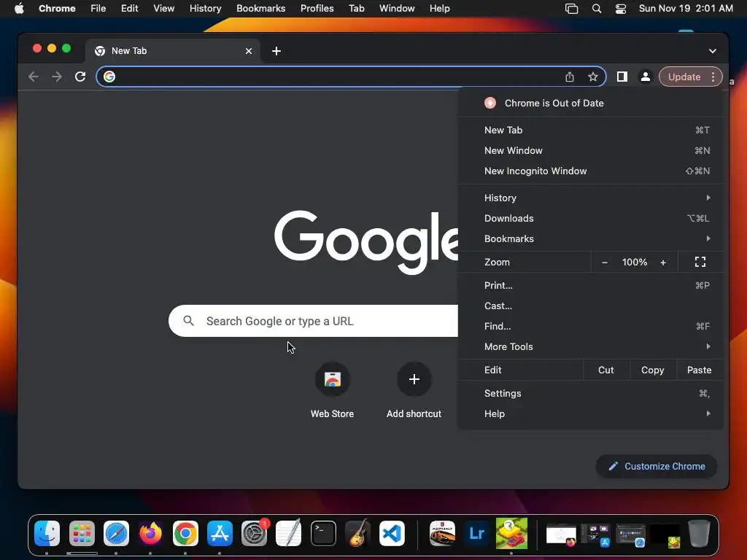Open Finder from the Dock

[47, 533]
